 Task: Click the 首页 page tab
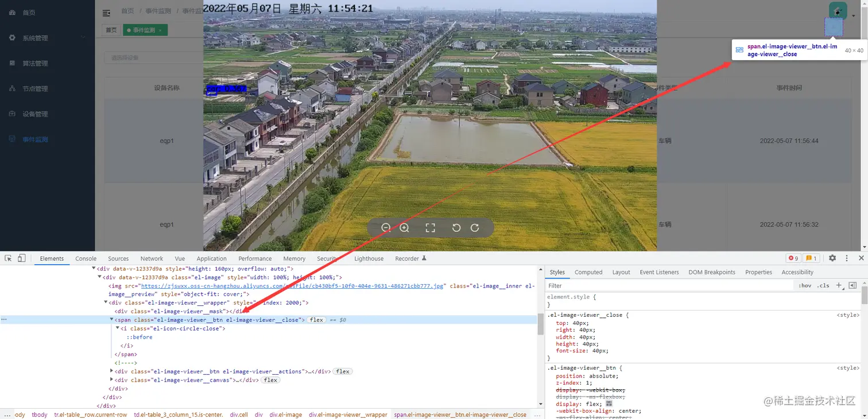point(111,30)
